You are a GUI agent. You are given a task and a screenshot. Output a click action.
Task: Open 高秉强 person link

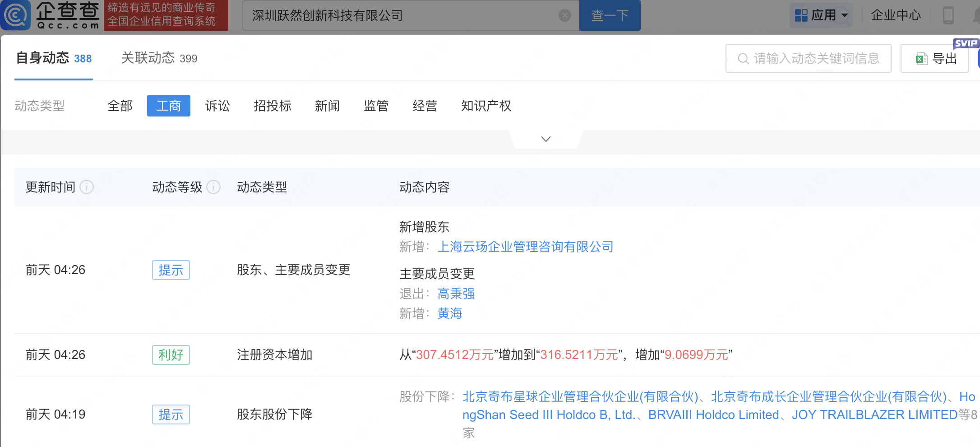[456, 294]
